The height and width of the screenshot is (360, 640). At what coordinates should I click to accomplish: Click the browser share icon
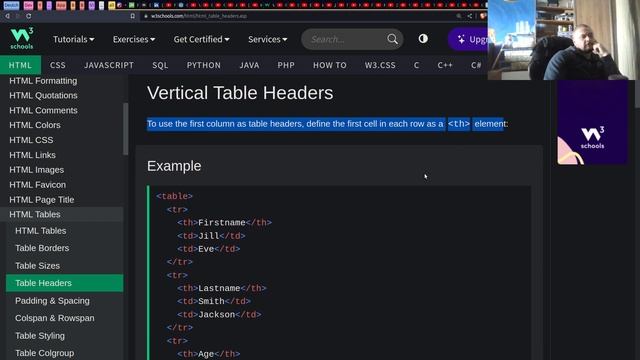[470, 16]
